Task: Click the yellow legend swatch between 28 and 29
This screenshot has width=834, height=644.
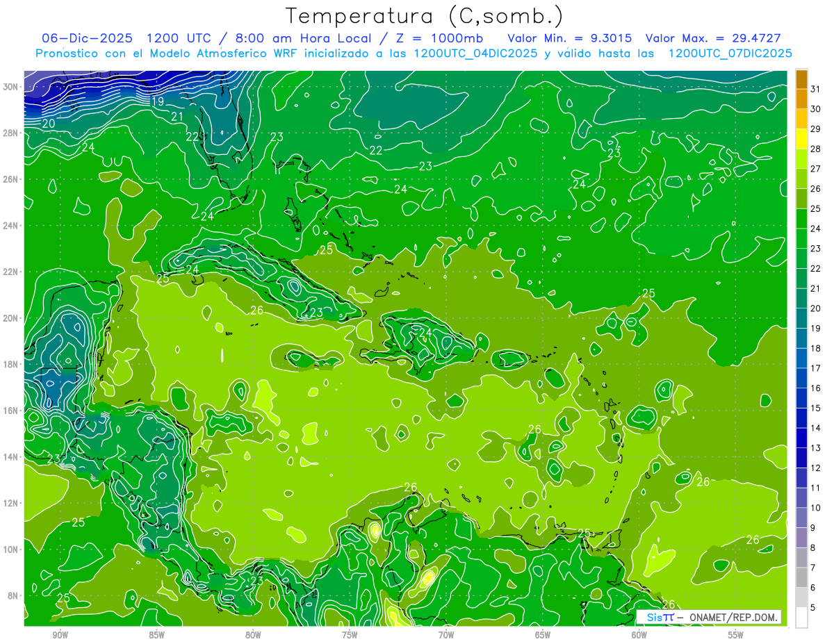Action: coord(801,139)
